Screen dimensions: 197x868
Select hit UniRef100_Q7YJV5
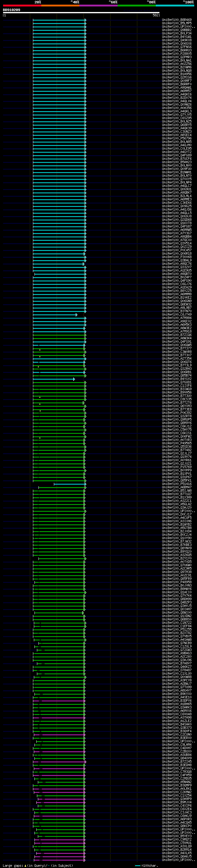177,115
